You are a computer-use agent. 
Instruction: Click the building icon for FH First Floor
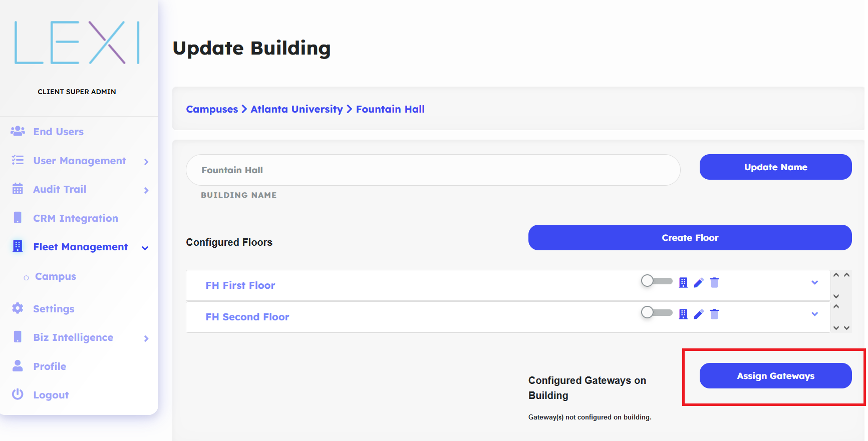(x=683, y=283)
